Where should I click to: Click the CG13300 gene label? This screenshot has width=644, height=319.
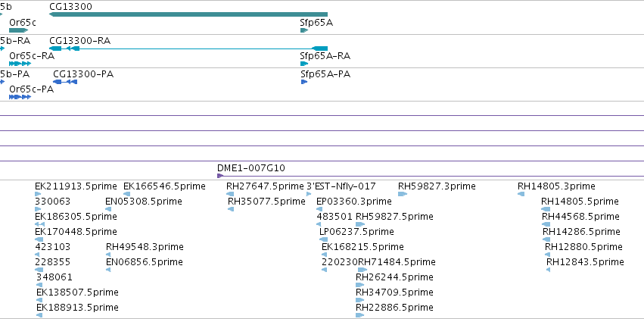(70, 7)
